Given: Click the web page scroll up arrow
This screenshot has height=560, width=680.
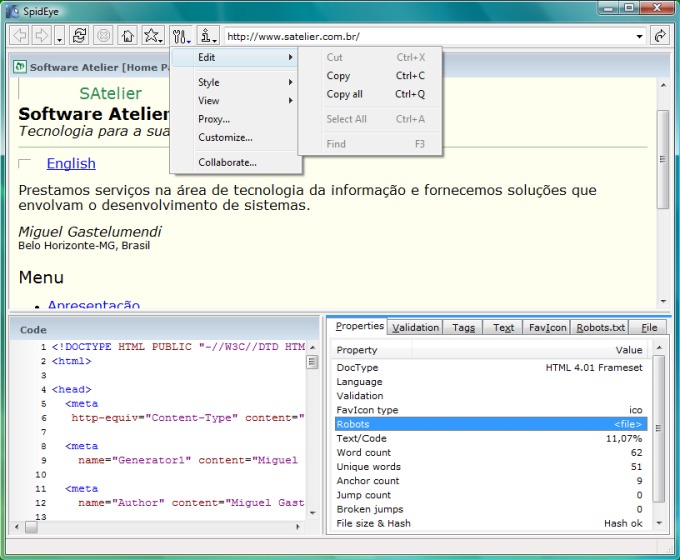Looking at the screenshot, I should pyautogui.click(x=663, y=85).
